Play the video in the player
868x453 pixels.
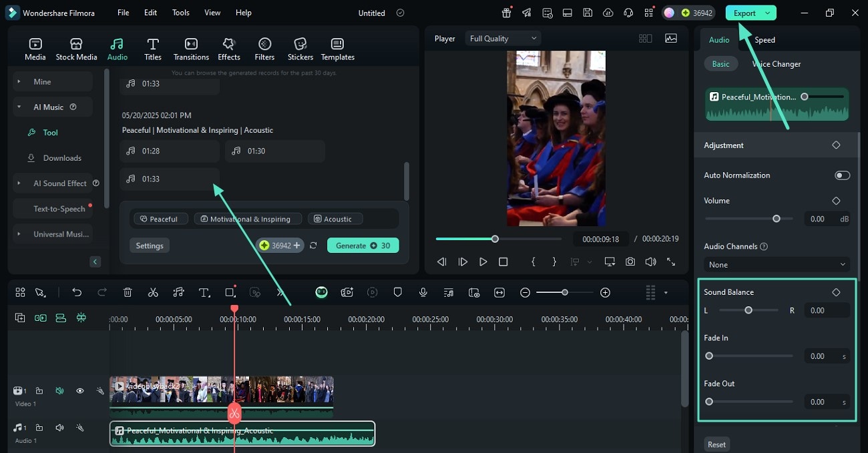(483, 262)
